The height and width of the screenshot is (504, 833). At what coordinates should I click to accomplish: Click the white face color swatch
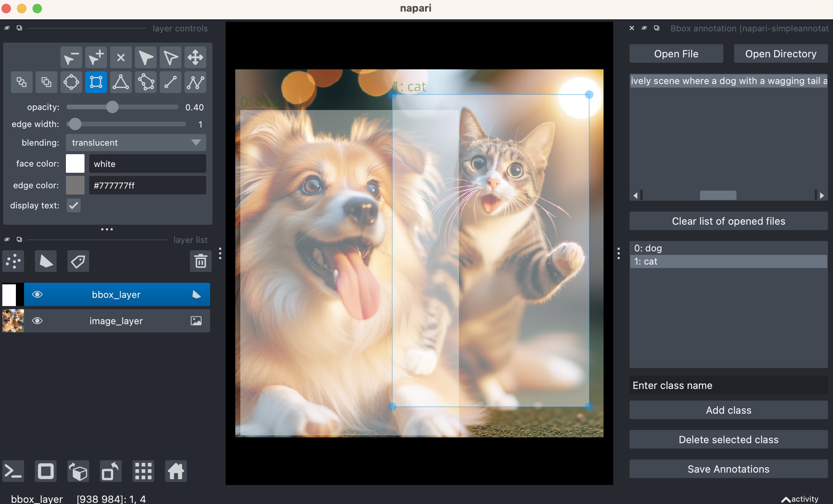[x=75, y=163]
